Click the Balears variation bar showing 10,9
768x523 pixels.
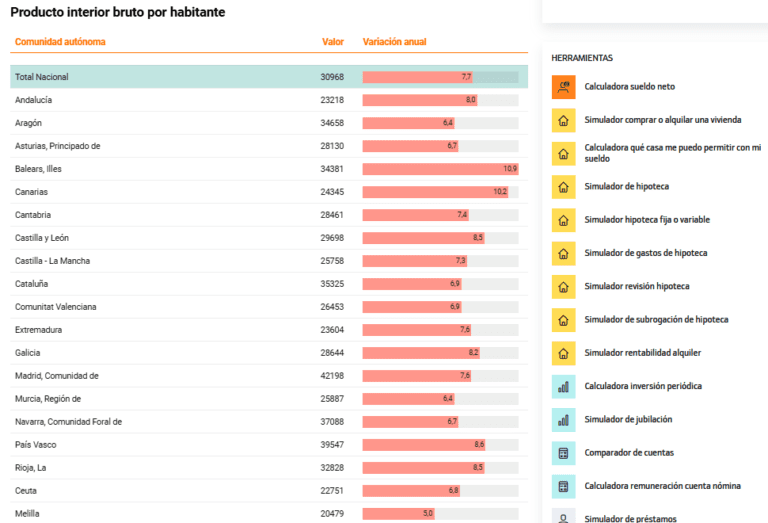[440, 169]
